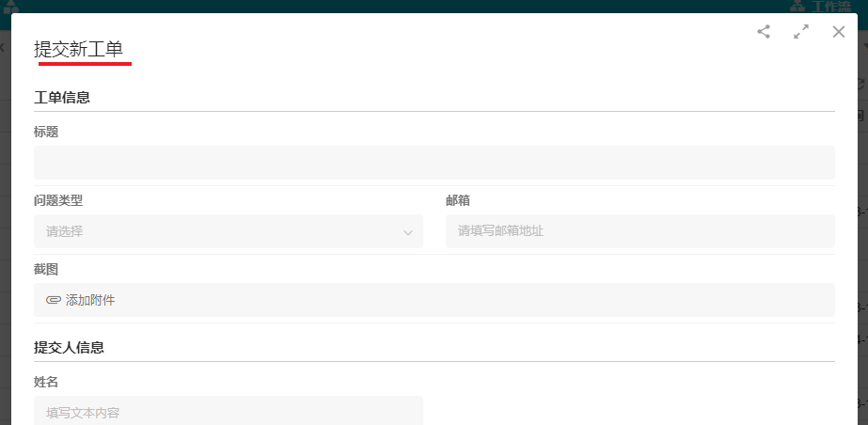Click the paperclip attachment icon
Viewport: 868px width, 425px height.
(54, 300)
